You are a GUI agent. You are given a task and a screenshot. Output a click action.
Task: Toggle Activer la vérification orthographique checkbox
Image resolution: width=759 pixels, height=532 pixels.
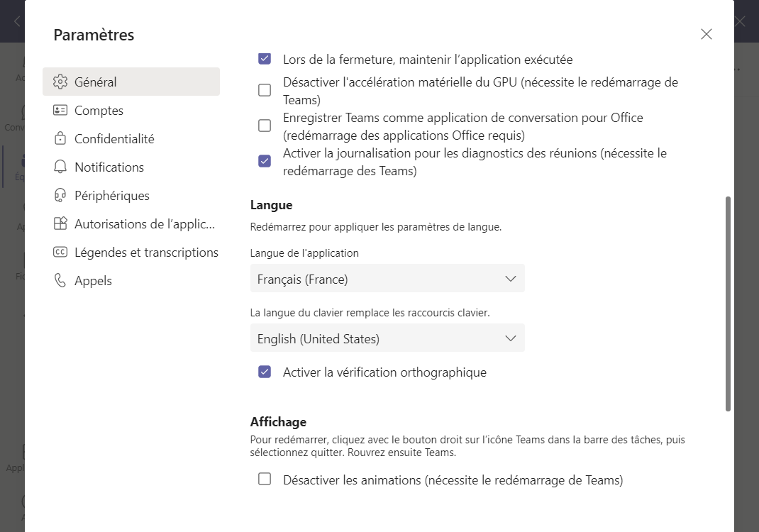click(x=265, y=372)
